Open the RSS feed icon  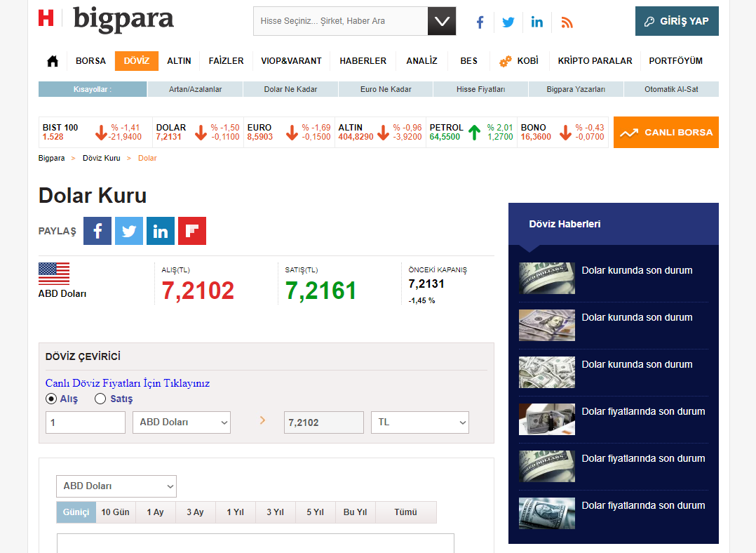(567, 22)
